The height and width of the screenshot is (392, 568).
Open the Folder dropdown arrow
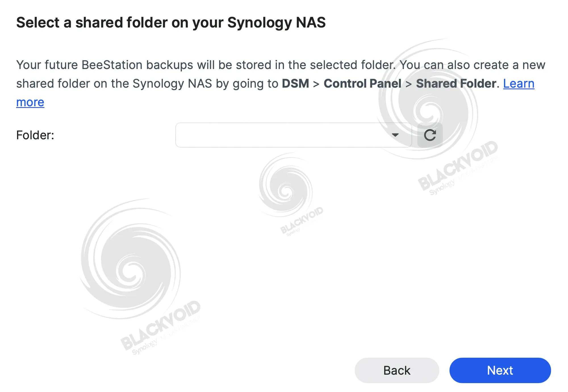(395, 135)
